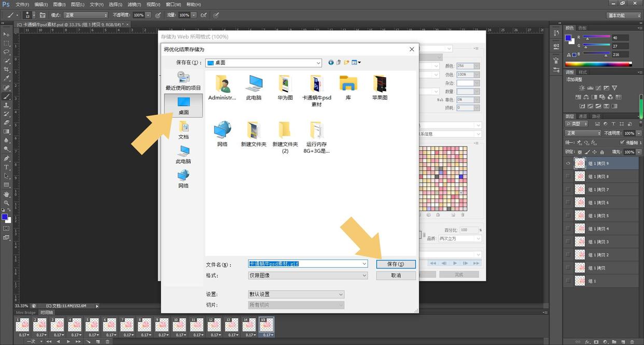Select the Lasso tool
Viewport: 644px width, 345px height.
7,52
